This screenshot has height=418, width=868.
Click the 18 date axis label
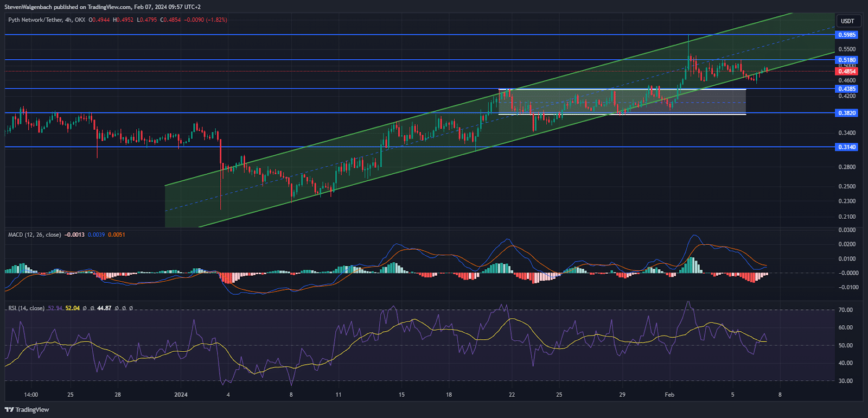[x=449, y=395]
